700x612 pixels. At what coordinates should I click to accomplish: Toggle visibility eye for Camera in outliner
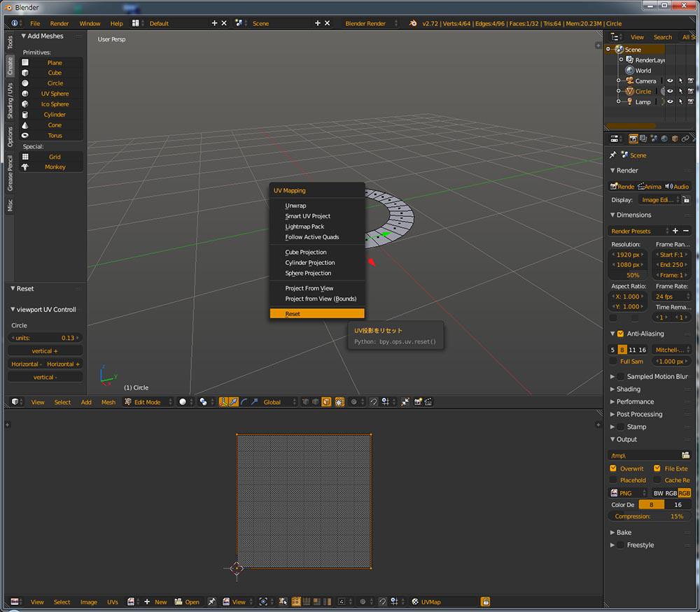[x=670, y=80]
